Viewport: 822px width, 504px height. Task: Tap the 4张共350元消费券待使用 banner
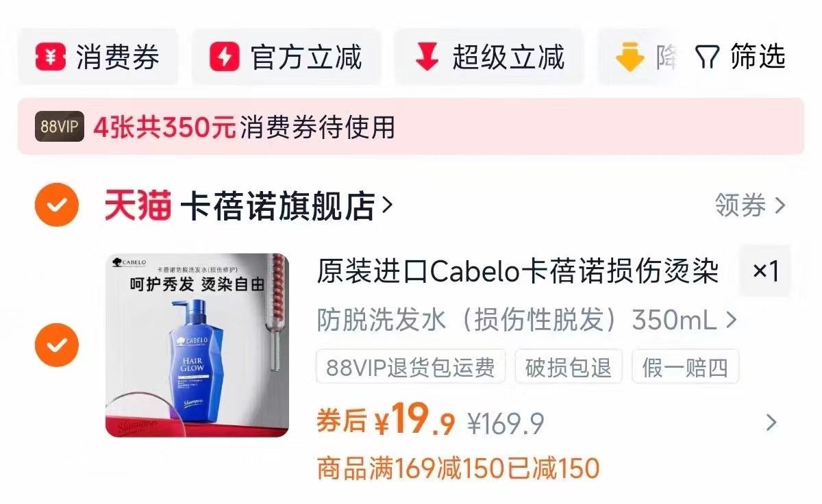pos(411,127)
